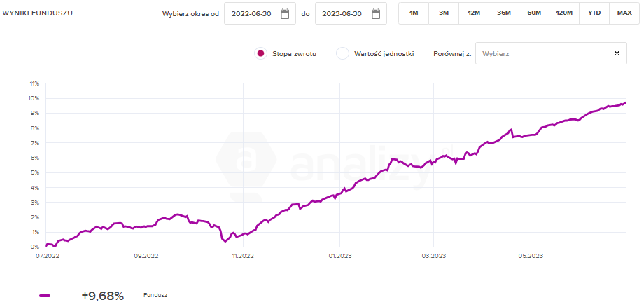Expand the Porównaj z dropdown arrow
This screenshot has height=307, width=644.
tap(617, 53)
